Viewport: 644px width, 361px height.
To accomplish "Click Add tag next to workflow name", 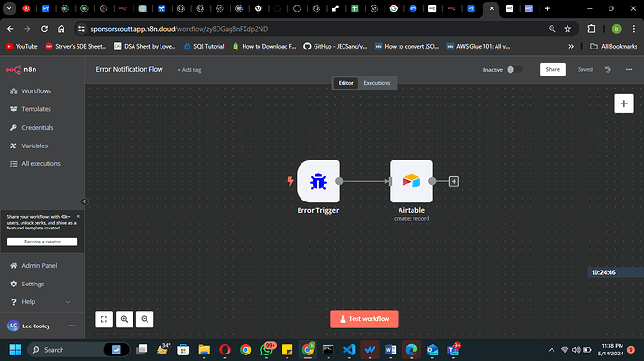I will coord(189,70).
